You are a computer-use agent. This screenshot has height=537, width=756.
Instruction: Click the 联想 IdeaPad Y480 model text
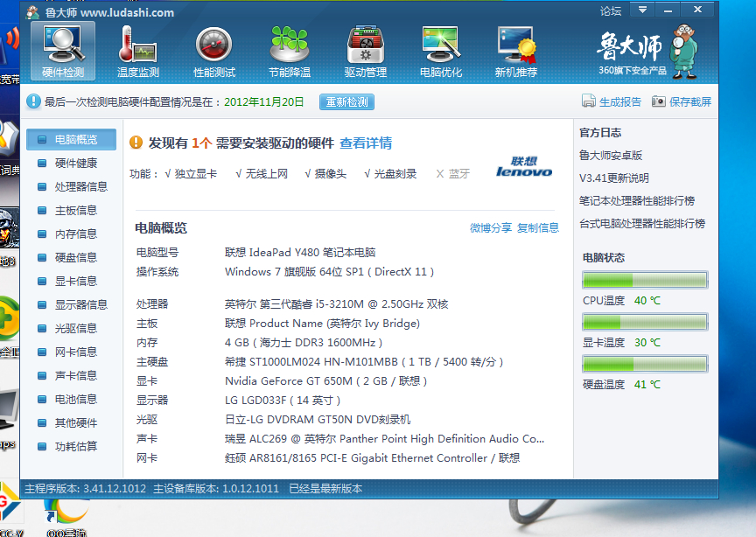click(300, 252)
